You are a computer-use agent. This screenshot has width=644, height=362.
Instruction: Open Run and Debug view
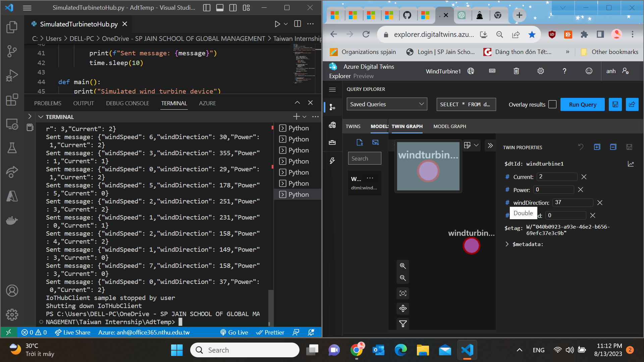pyautogui.click(x=12, y=75)
